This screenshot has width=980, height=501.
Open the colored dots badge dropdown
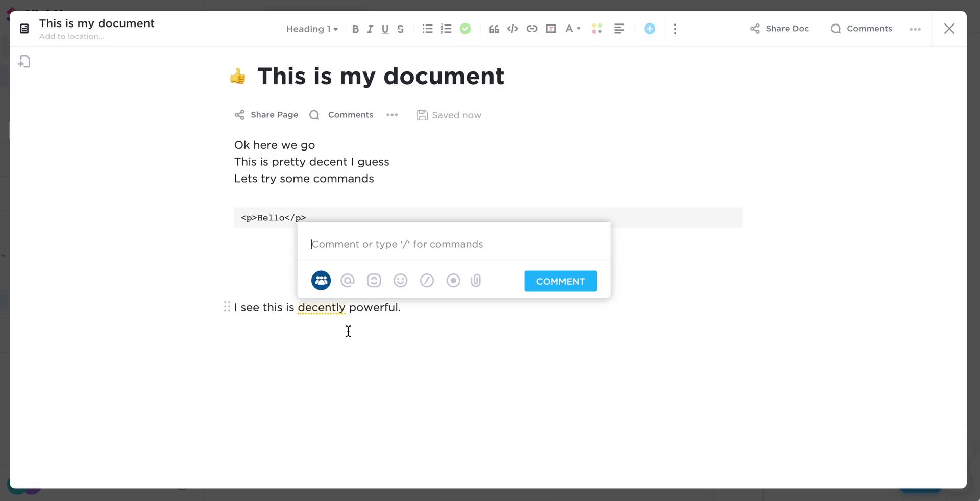click(597, 29)
